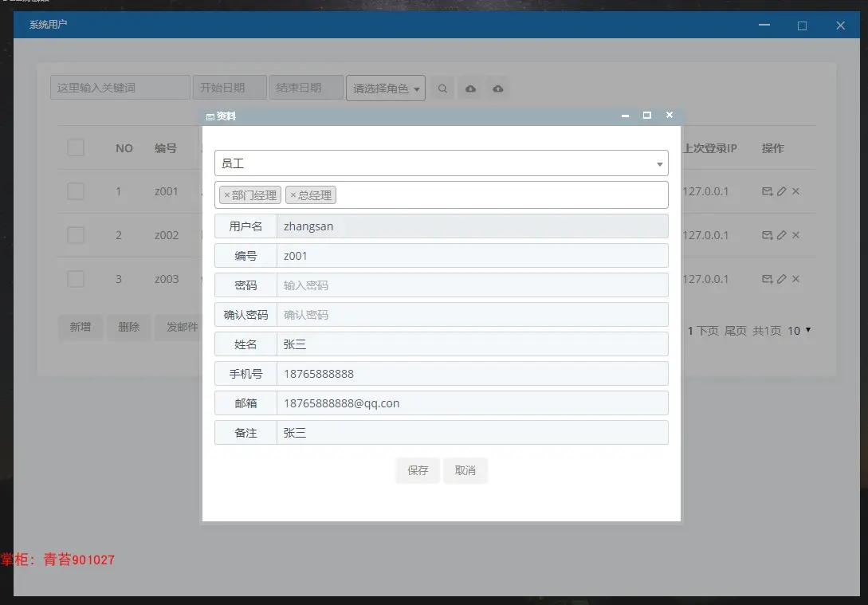Click the 密码 input field
Screen dimensions: 868x605
[472, 285]
